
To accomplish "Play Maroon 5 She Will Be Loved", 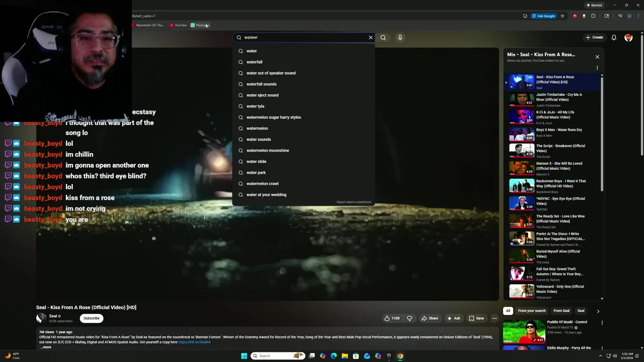I will click(552, 168).
